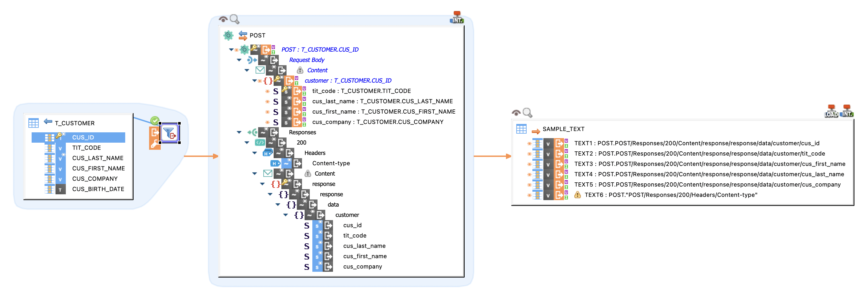Toggle the eye icon above POST panel
The height and width of the screenshot is (295, 868).
(x=223, y=19)
